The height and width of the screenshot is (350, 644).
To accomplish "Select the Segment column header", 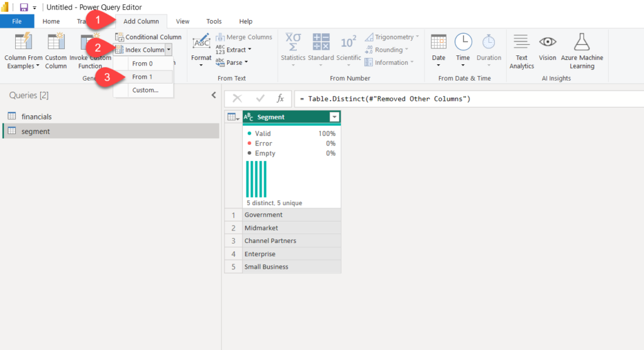I will click(292, 117).
